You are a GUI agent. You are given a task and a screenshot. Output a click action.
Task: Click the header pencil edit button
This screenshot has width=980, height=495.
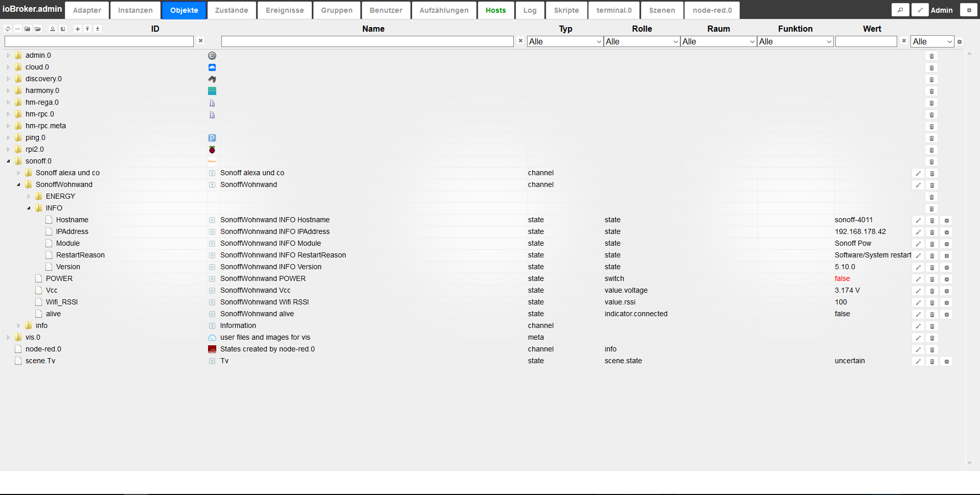[920, 10]
